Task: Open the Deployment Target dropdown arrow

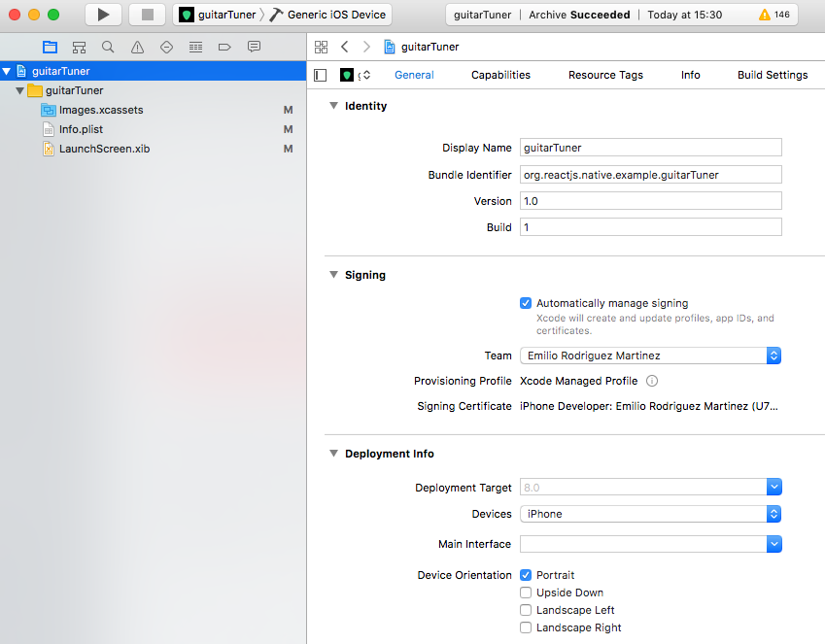Action: coord(773,488)
